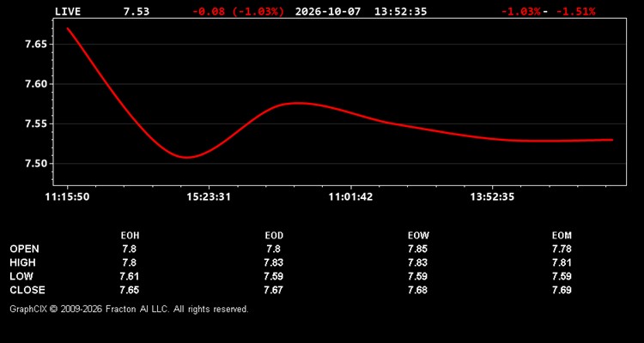Select the EOM open value 7.78

point(562,249)
